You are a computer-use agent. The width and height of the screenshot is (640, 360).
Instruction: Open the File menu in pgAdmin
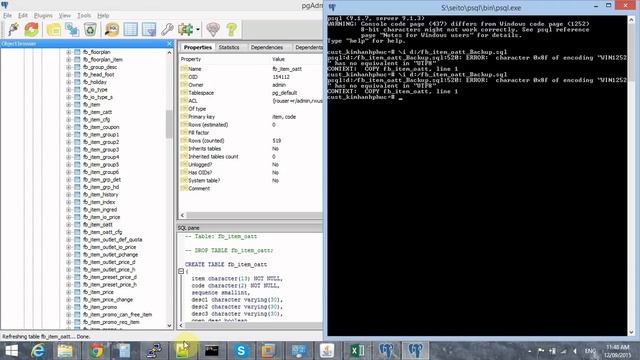point(7,16)
